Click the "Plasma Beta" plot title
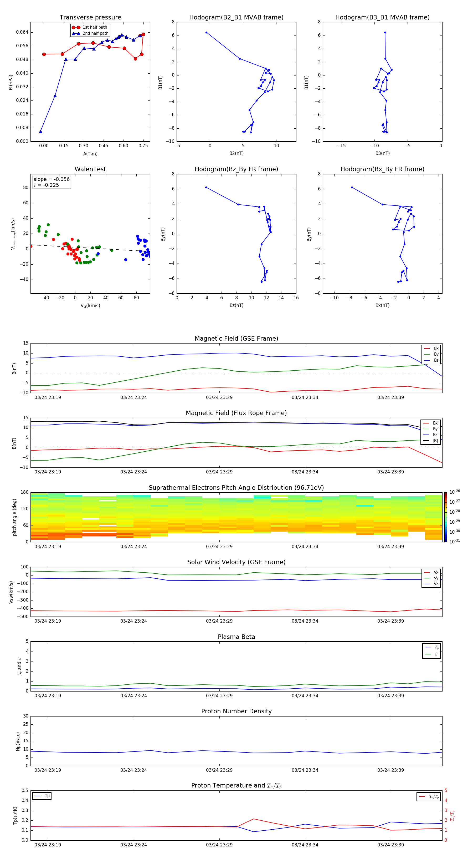The height and width of the screenshot is (868, 473). [x=236, y=637]
